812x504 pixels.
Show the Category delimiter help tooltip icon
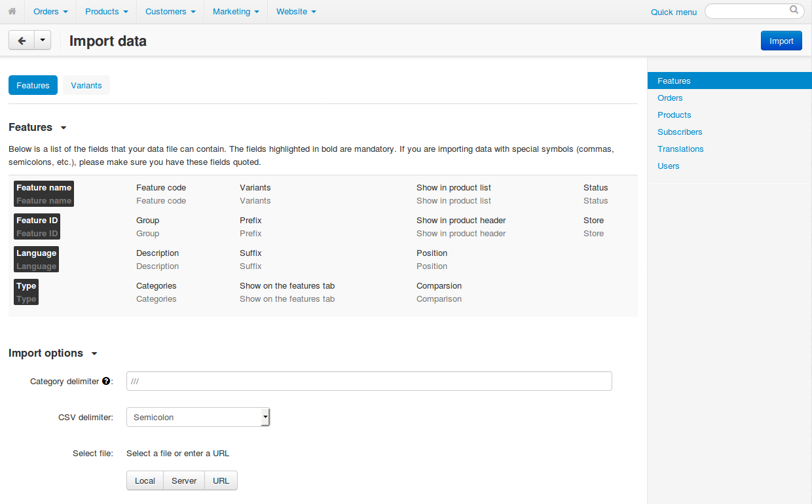pos(106,381)
